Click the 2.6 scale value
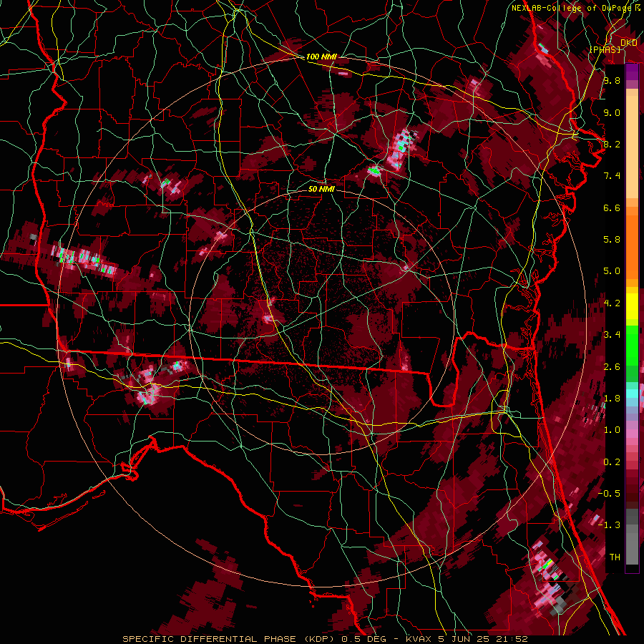Viewport: 644px width, 644px height. click(x=612, y=367)
